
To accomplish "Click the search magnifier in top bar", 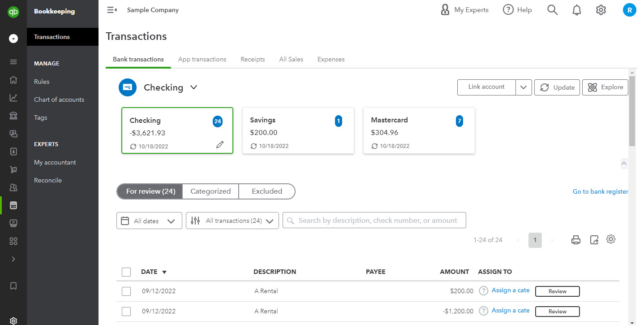I will click(x=553, y=10).
